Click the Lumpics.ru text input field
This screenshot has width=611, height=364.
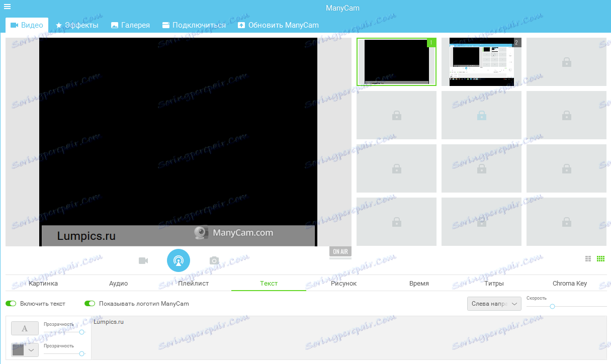coord(349,337)
